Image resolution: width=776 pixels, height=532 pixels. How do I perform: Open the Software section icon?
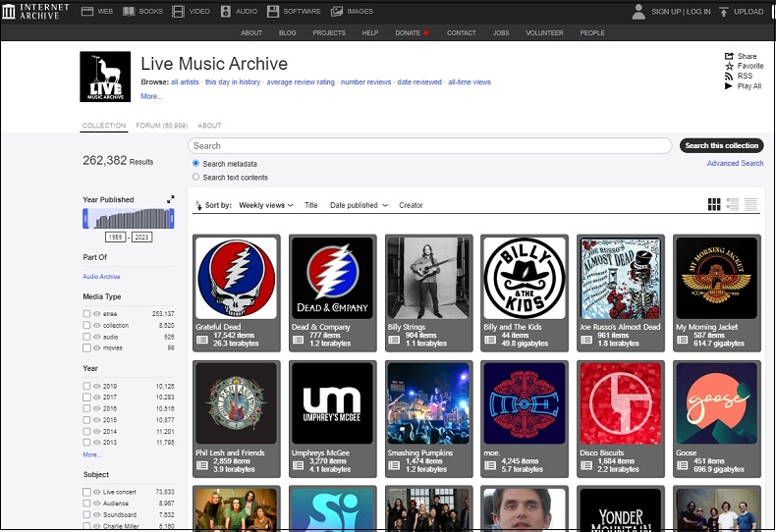pyautogui.click(x=273, y=11)
